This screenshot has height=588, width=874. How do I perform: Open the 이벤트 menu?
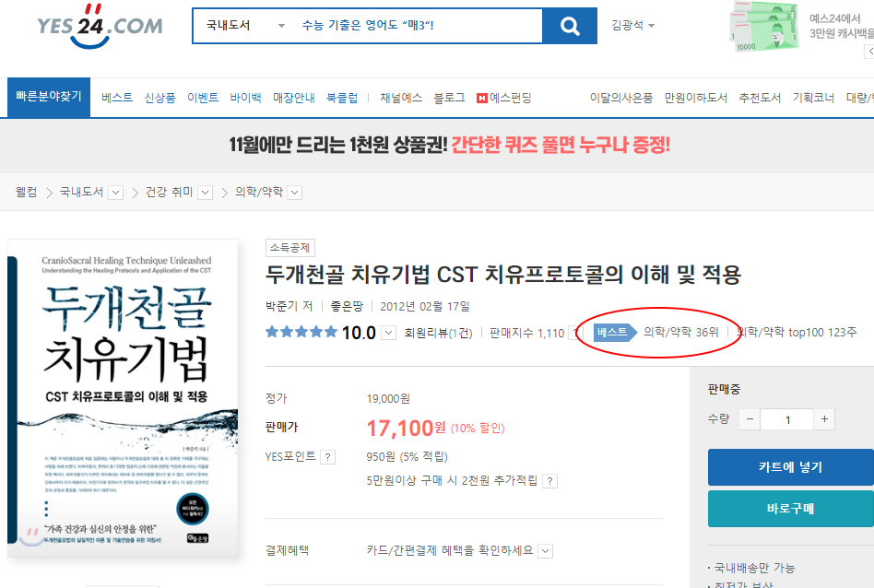203,98
